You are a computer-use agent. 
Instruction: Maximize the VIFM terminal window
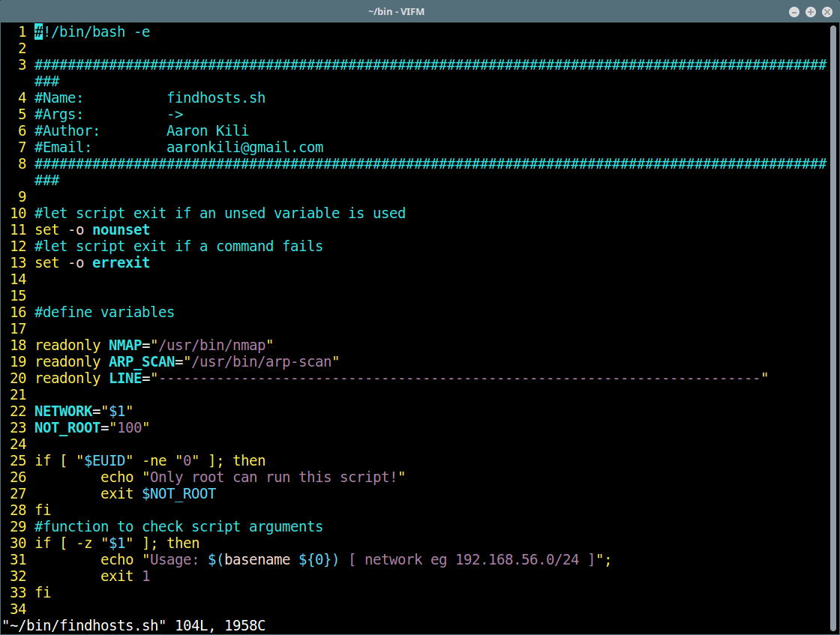click(809, 11)
